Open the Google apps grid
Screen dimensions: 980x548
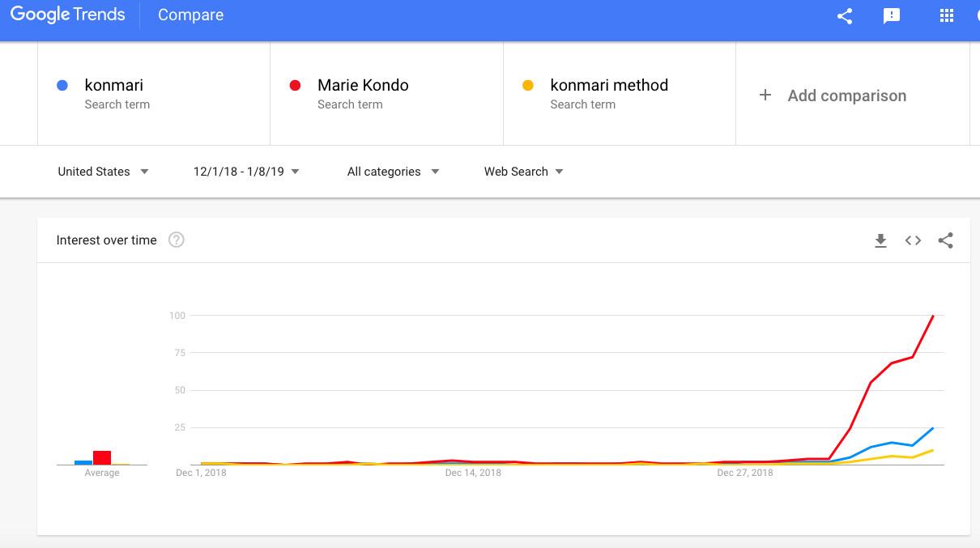(x=946, y=16)
